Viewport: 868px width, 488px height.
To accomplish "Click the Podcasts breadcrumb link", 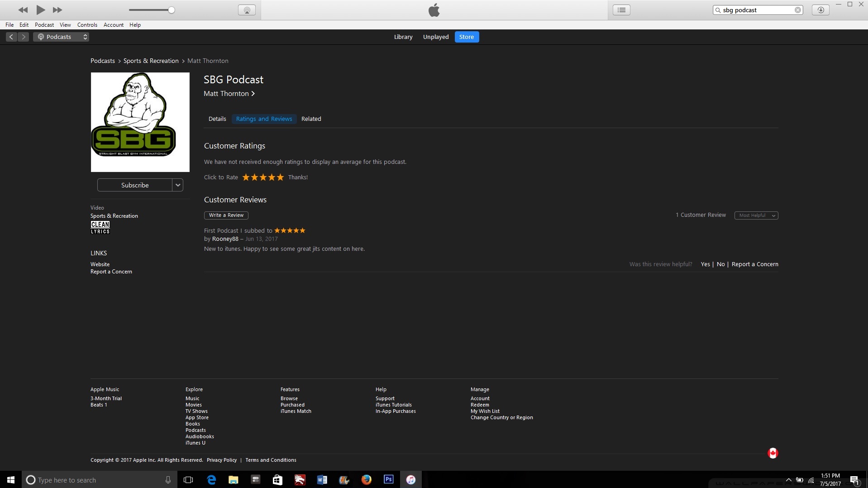I will pyautogui.click(x=103, y=61).
